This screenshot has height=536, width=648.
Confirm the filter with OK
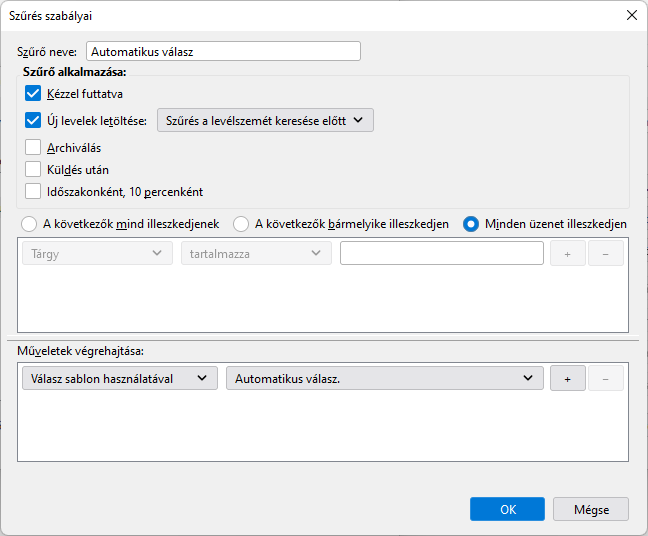click(x=507, y=509)
